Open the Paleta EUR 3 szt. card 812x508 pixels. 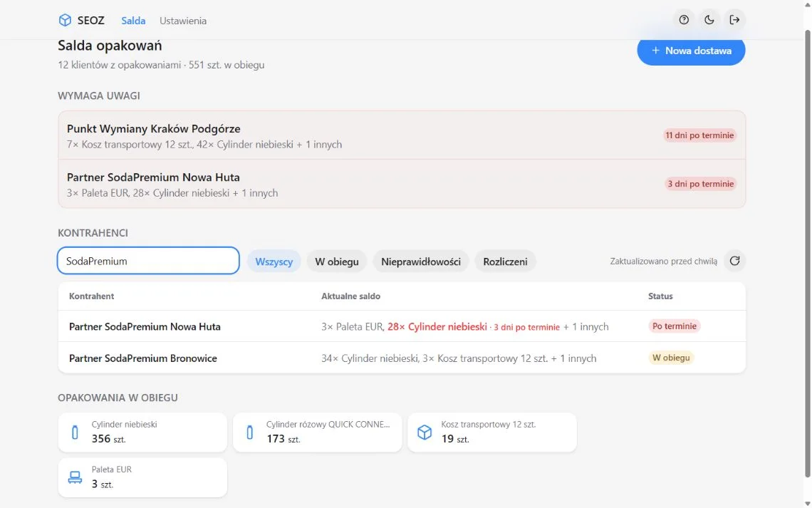click(x=142, y=477)
